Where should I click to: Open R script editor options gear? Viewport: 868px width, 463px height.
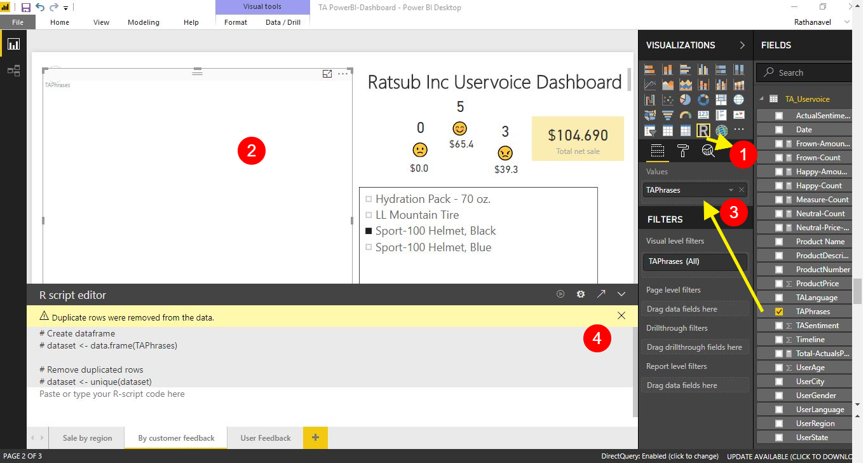click(580, 294)
